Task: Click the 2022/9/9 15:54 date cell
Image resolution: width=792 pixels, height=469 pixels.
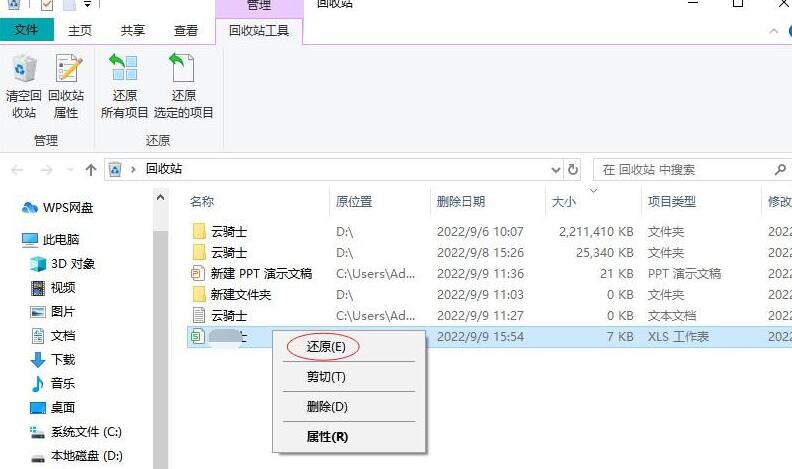Action: point(480,337)
